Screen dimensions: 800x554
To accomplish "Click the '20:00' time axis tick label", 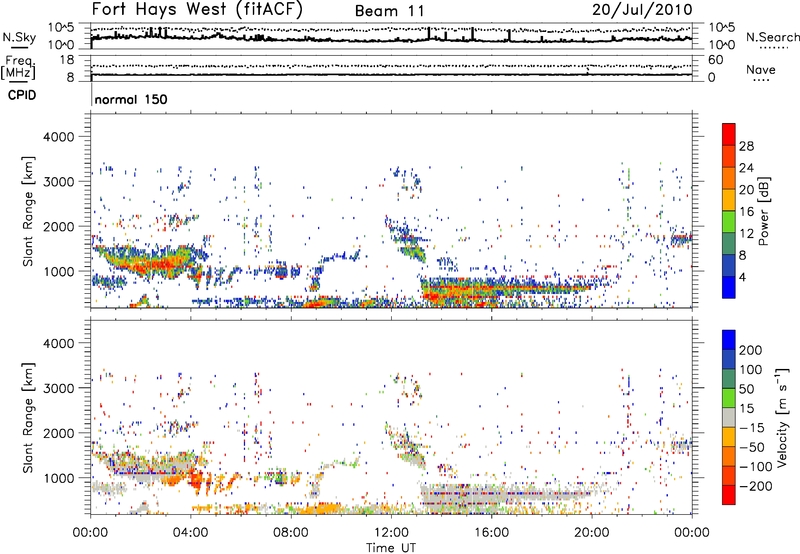I will coord(591,533).
